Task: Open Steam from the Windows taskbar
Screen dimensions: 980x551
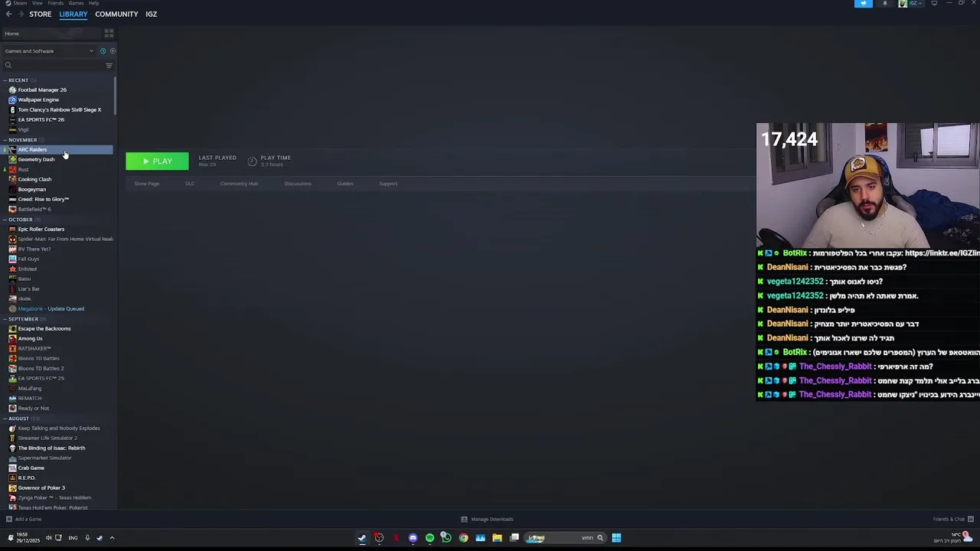Action: coord(362,538)
